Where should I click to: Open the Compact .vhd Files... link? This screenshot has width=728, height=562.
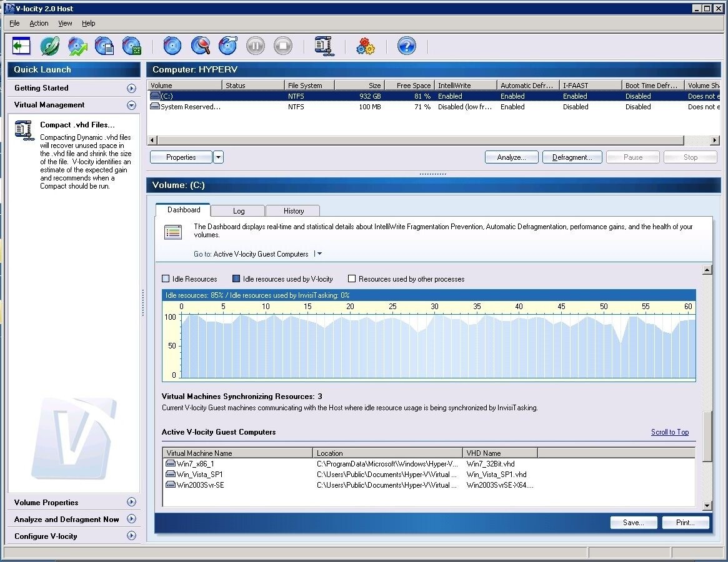tap(77, 125)
